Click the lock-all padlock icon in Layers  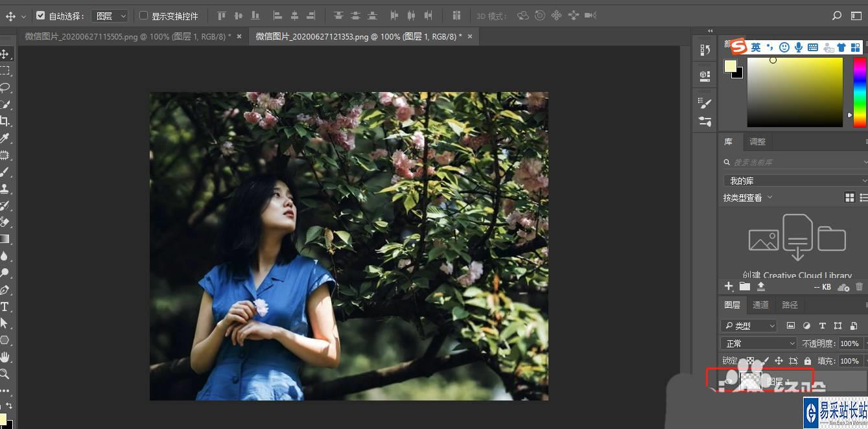coord(807,361)
